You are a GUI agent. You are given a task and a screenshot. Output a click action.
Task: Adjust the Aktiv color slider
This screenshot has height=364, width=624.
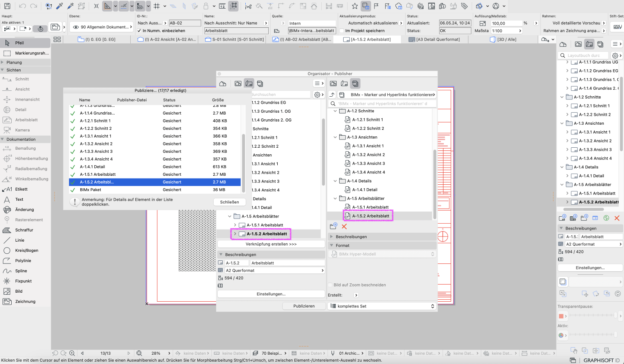click(x=593, y=334)
